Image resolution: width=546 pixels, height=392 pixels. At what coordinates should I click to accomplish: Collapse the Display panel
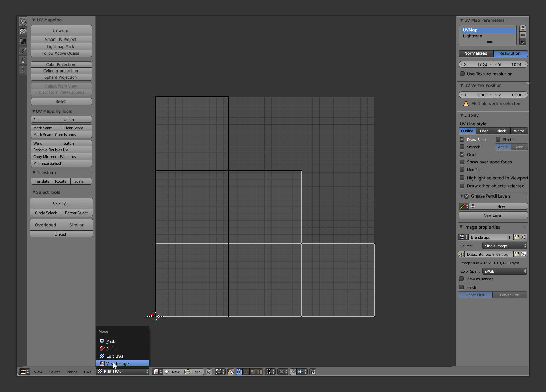click(462, 115)
